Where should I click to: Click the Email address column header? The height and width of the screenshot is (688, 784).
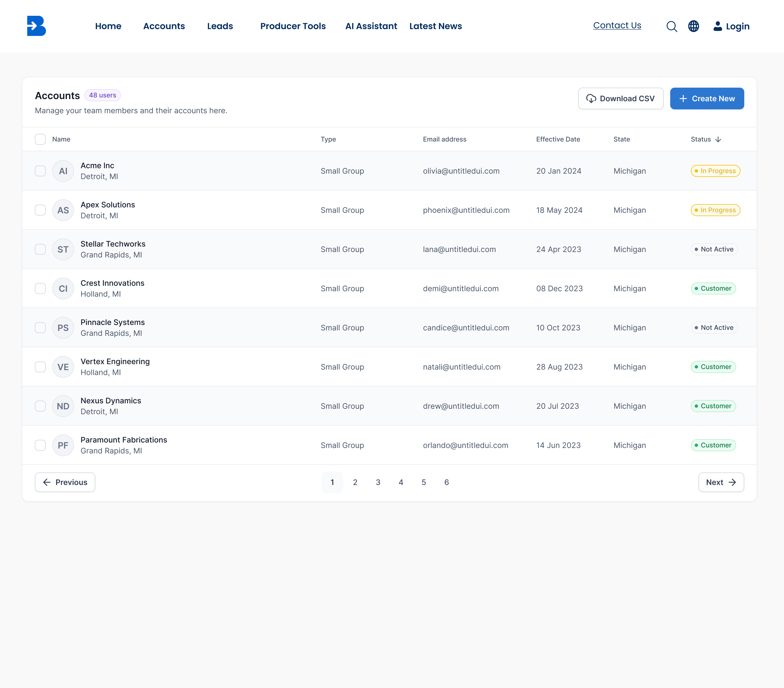444,139
